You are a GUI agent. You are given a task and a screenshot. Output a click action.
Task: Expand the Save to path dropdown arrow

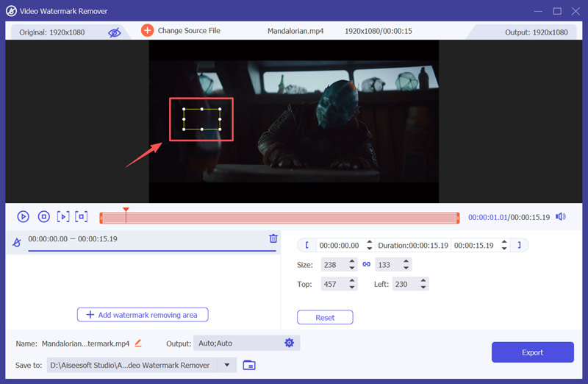227,365
